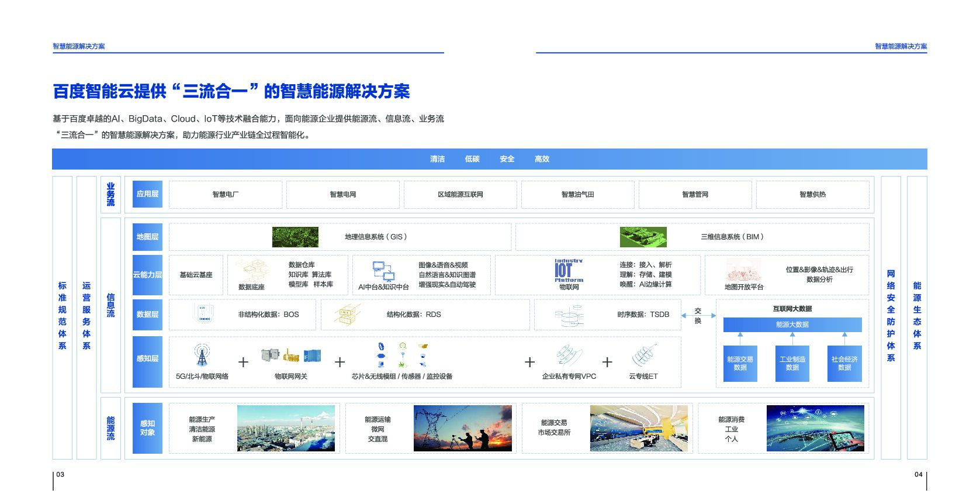
Task: Click the 网络安全防护体系 vertical column
Action: [x=891, y=317]
